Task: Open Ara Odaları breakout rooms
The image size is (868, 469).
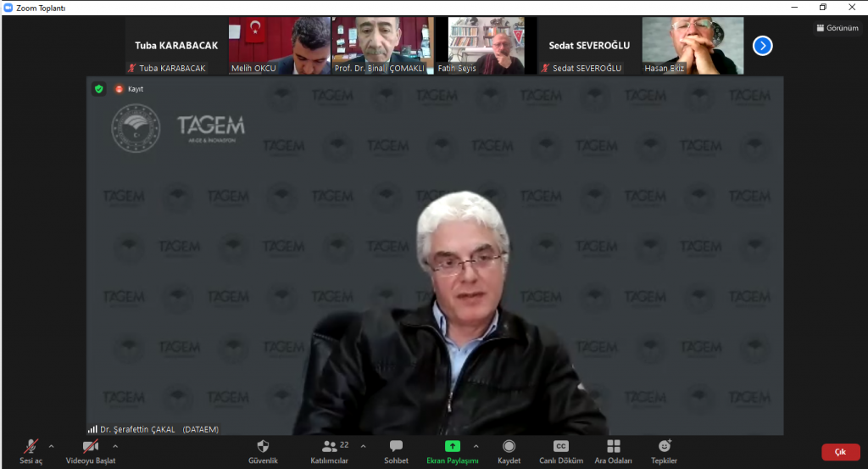Action: pyautogui.click(x=614, y=446)
